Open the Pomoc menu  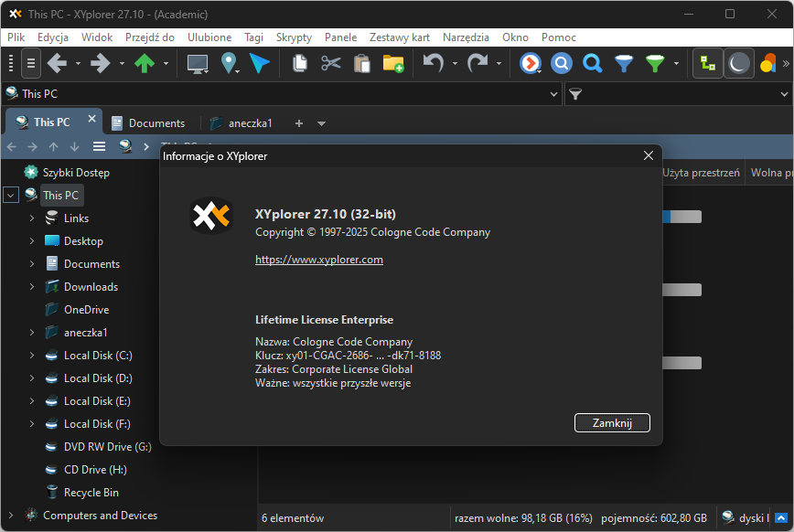(x=559, y=37)
